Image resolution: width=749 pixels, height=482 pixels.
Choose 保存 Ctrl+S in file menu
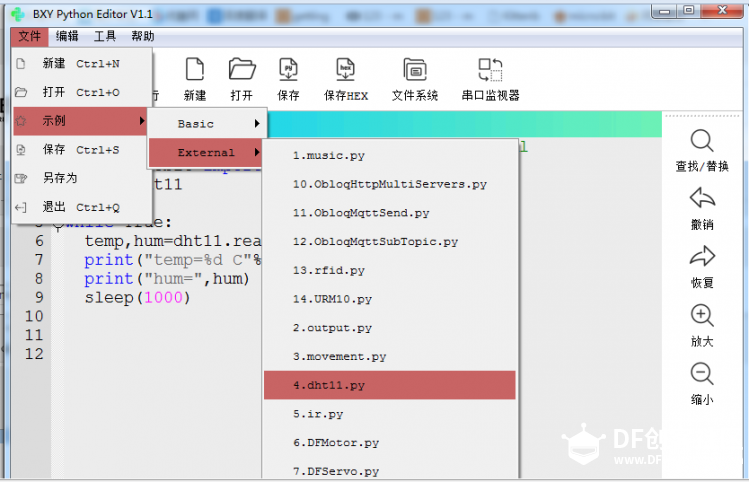tap(82, 150)
